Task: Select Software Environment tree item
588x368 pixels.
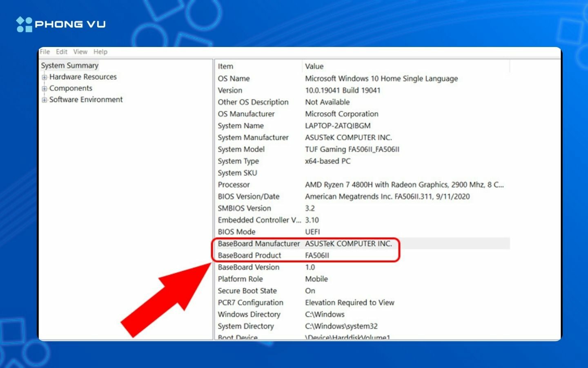Action: [86, 100]
